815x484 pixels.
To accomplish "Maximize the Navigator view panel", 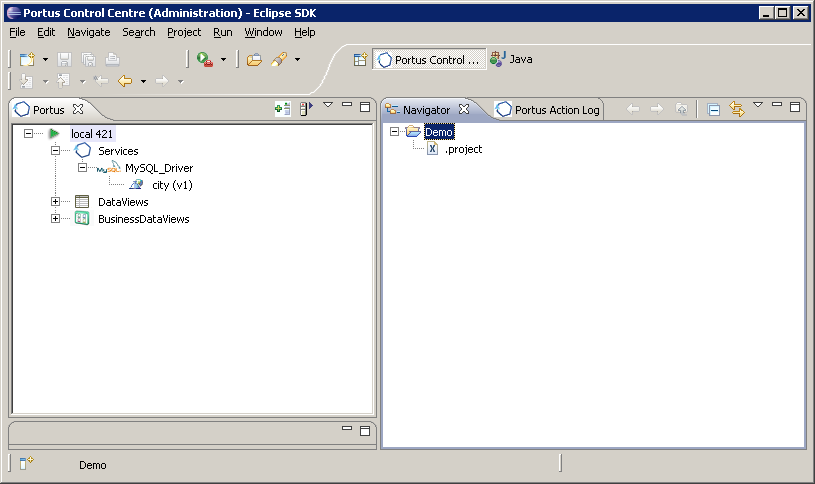I will [795, 107].
